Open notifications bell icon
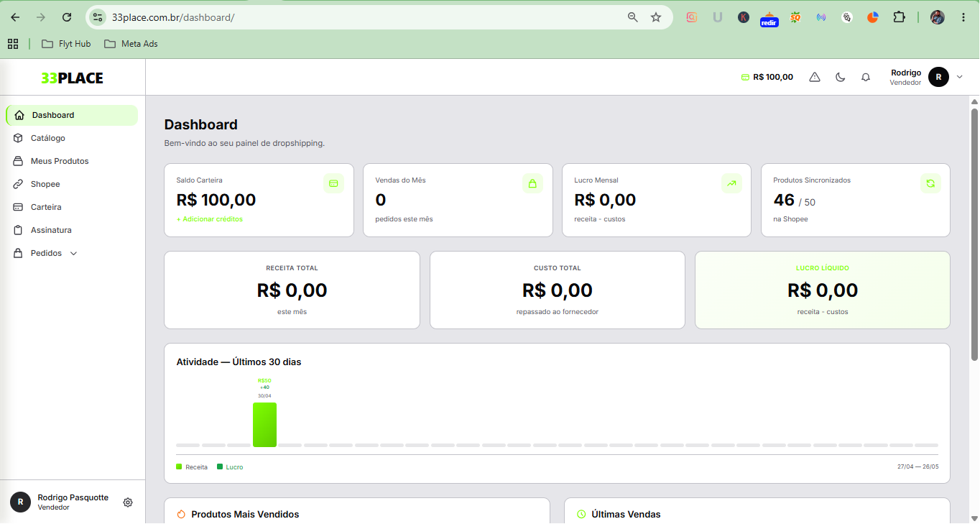 [866, 77]
